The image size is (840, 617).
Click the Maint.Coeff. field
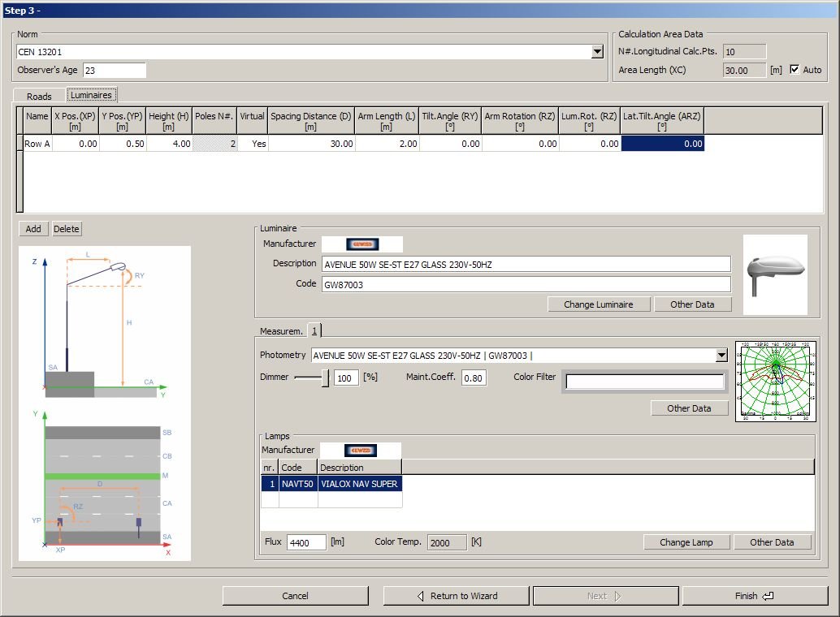(474, 378)
